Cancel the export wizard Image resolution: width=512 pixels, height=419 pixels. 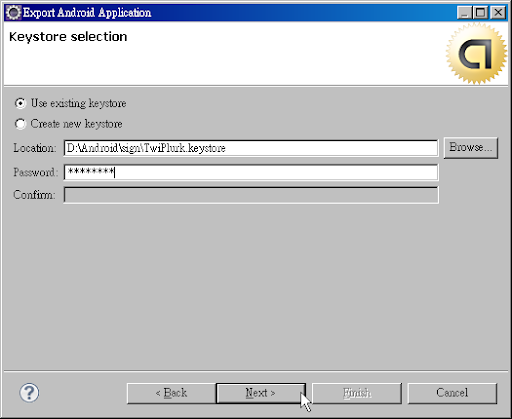click(x=452, y=393)
